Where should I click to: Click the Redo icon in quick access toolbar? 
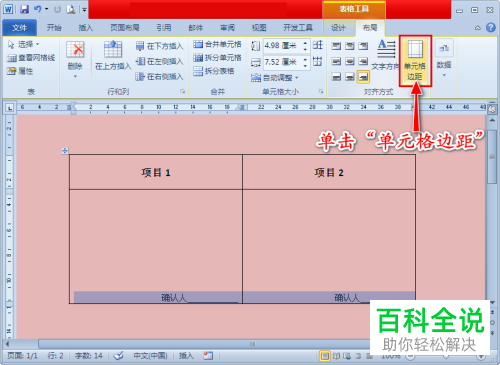pos(57,10)
